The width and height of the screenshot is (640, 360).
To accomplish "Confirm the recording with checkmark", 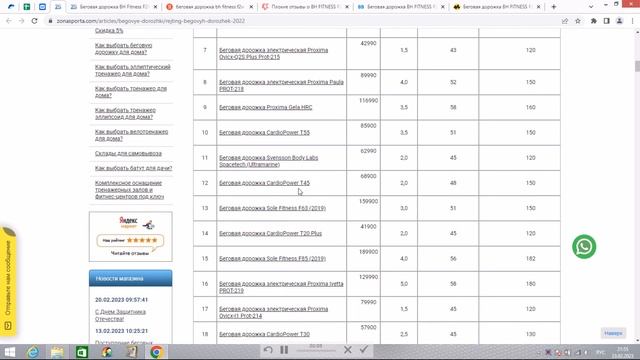I will click(364, 350).
